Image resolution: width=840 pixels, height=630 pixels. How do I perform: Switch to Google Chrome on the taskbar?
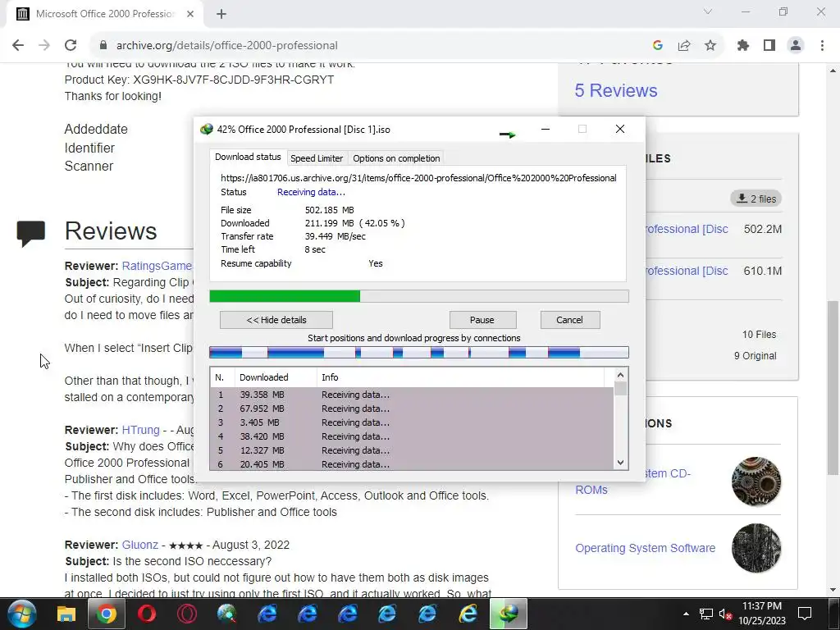(x=107, y=614)
